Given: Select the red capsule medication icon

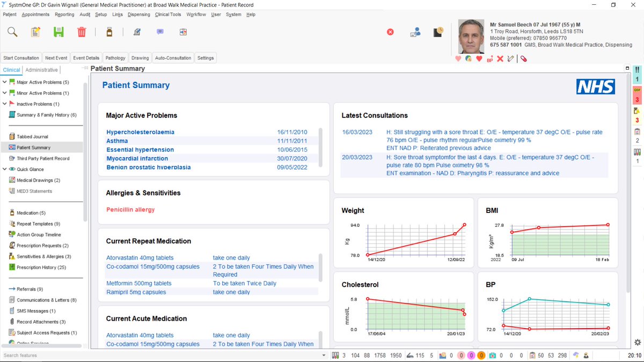Looking at the screenshot, I should (523, 58).
